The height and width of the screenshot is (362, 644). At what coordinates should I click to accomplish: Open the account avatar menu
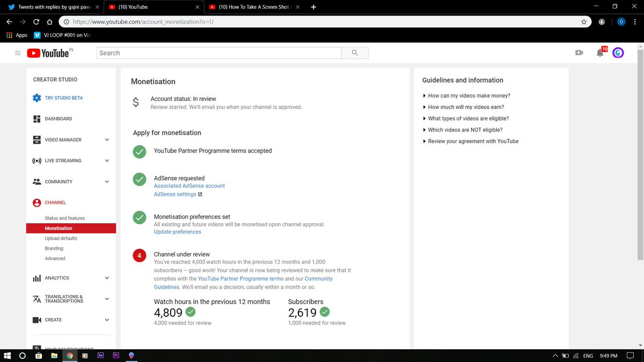[618, 53]
